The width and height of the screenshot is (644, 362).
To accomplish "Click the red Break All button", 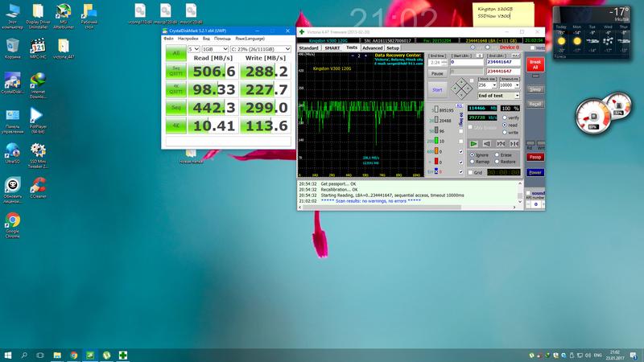I will click(535, 64).
